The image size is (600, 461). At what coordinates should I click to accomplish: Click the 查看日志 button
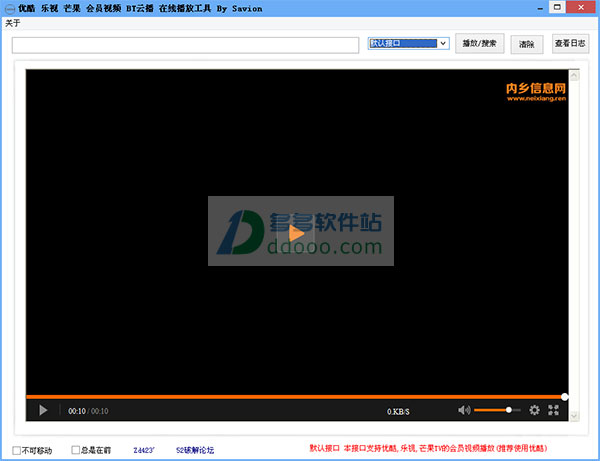(x=570, y=43)
